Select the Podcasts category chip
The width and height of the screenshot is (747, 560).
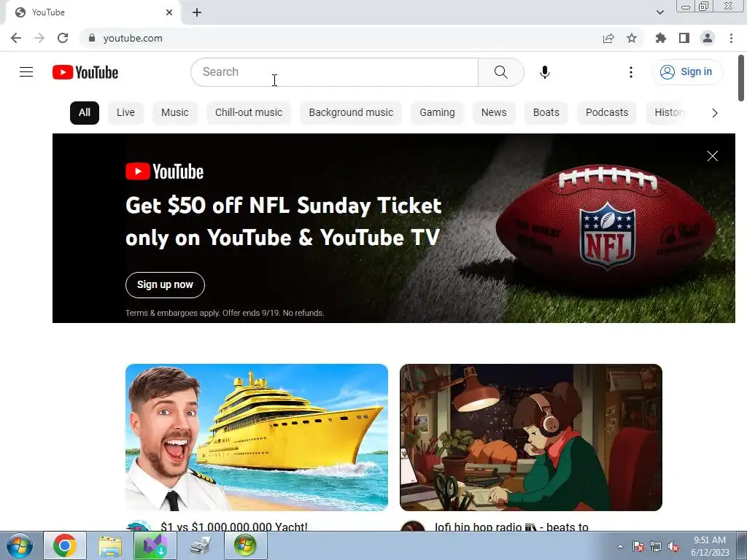(x=607, y=113)
